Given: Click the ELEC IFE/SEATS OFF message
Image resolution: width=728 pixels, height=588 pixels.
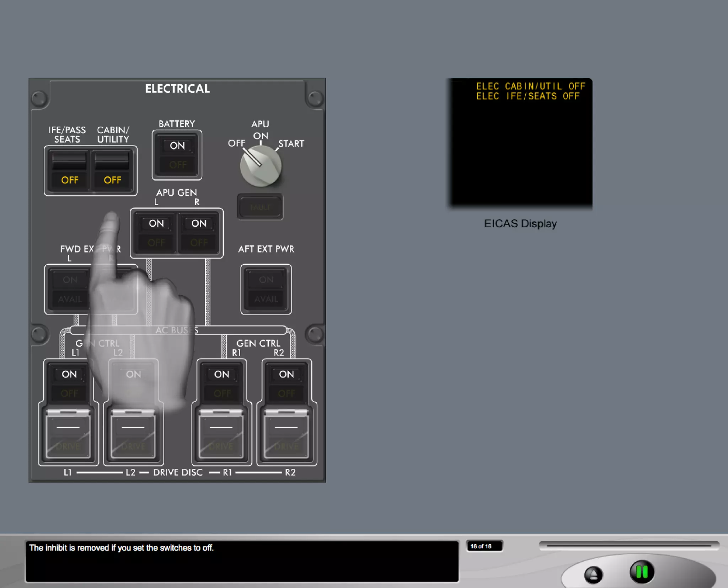Looking at the screenshot, I should point(528,96).
